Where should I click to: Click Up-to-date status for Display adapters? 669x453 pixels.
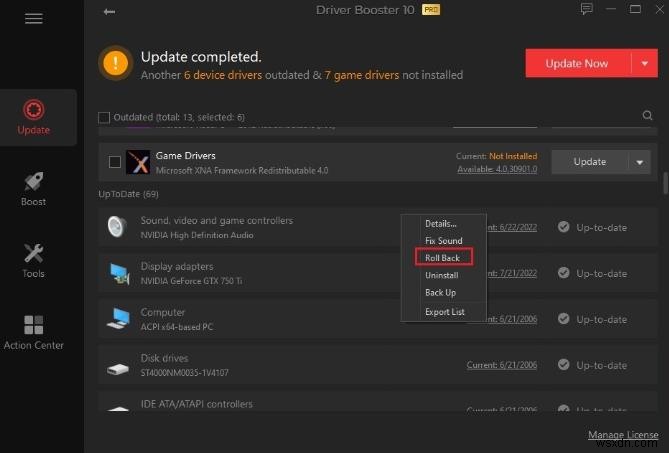602,273
